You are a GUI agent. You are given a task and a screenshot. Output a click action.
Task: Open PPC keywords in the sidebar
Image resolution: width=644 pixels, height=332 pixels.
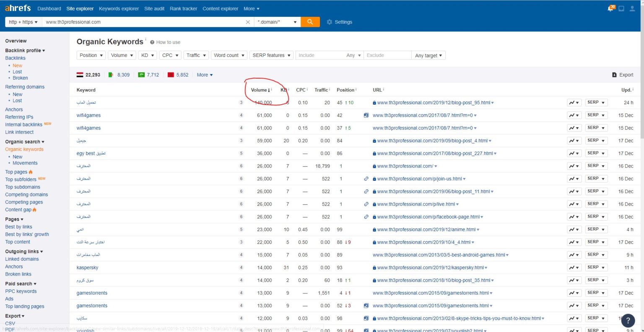tap(21, 291)
